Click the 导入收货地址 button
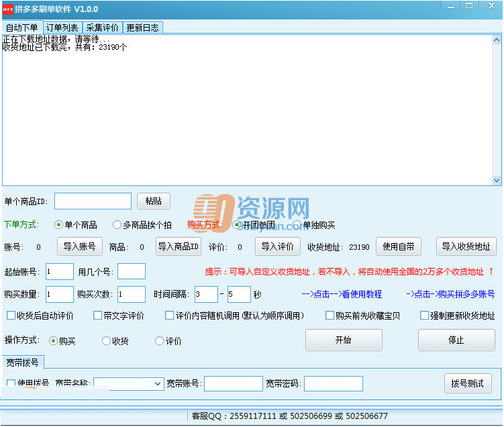Viewport: 504px width, 427px height. (x=466, y=246)
